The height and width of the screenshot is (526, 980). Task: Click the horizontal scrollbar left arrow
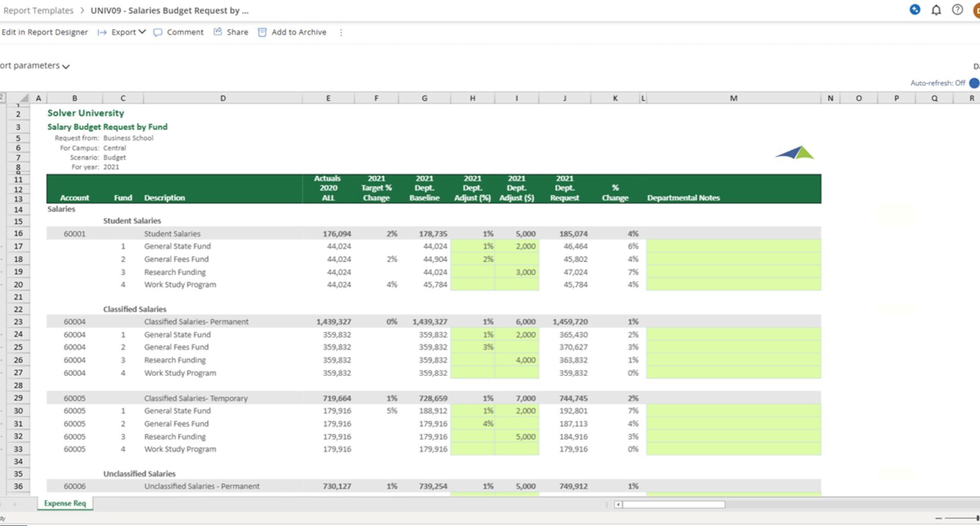[618, 504]
